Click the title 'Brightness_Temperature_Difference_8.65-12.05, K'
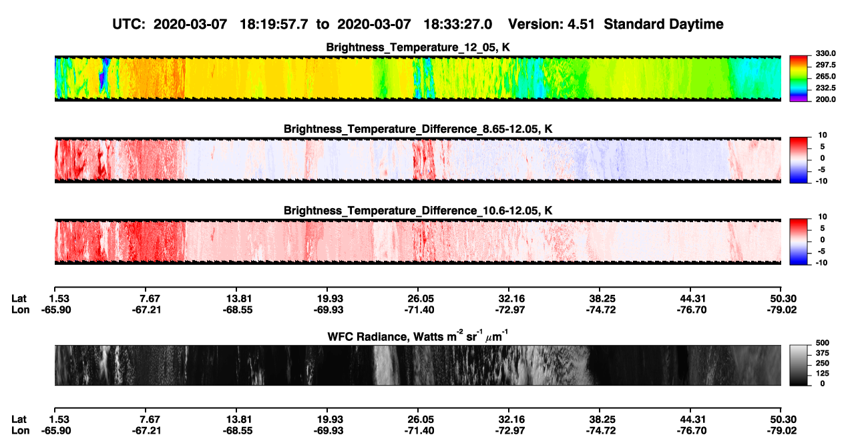868x445 pixels. pos(417,129)
